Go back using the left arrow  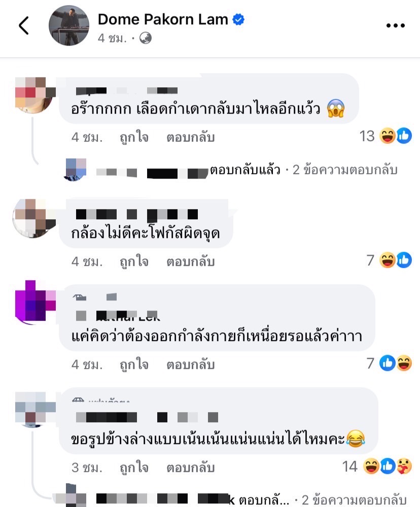point(24,25)
